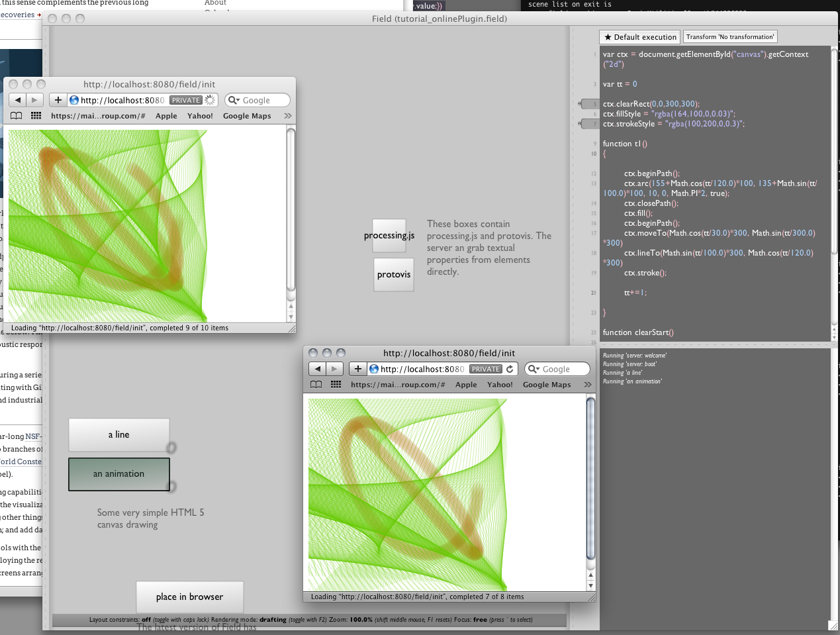Click the line 7 execution marker in code gutter

point(588,124)
